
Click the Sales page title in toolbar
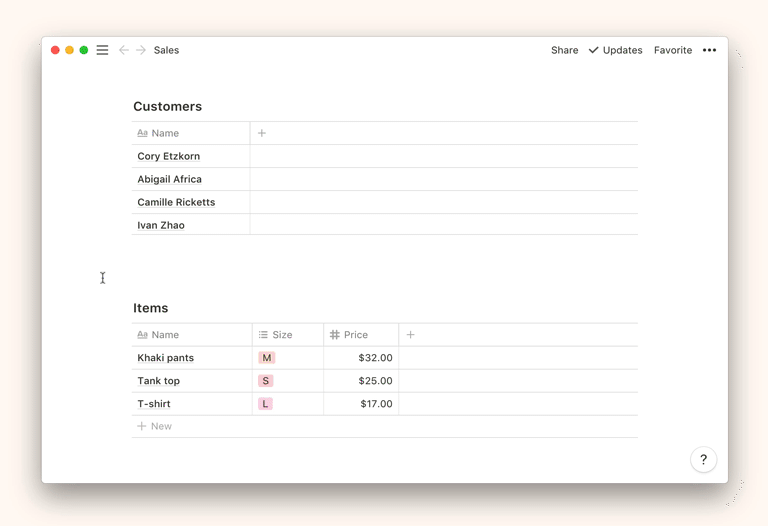[x=166, y=50]
